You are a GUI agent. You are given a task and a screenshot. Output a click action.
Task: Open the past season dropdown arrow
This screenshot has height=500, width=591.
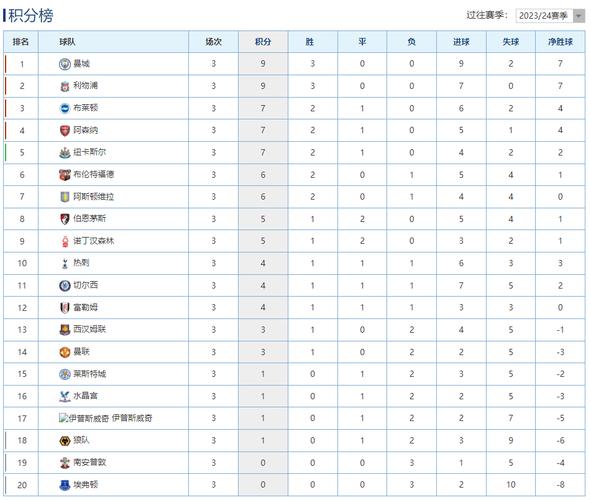[x=579, y=16]
